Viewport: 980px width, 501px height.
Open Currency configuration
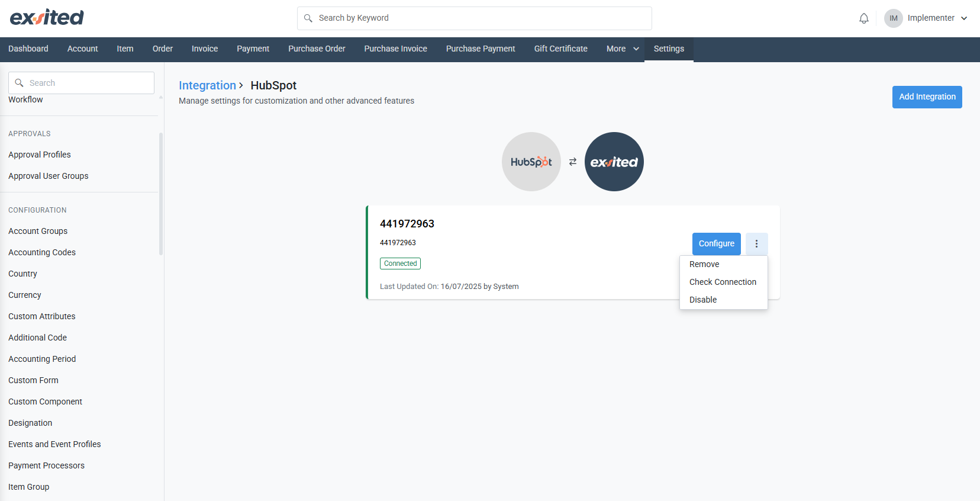(x=25, y=295)
